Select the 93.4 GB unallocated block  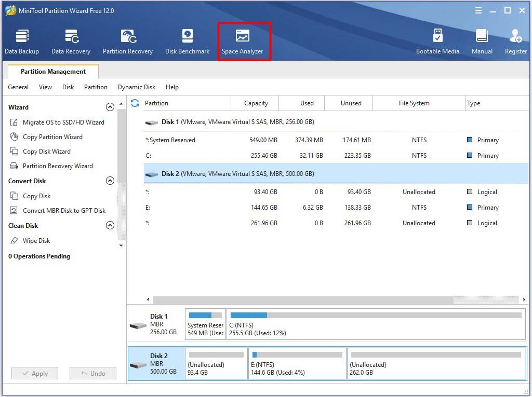point(216,363)
